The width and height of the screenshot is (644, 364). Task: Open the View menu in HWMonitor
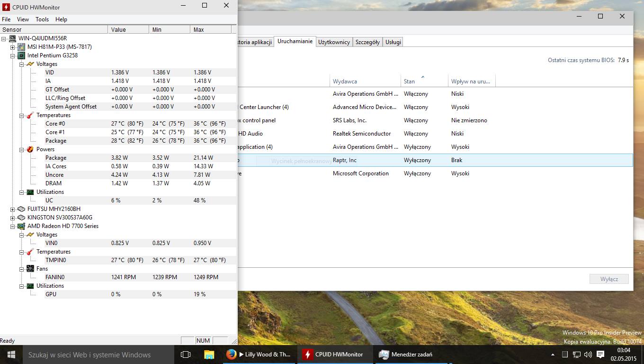tap(23, 19)
